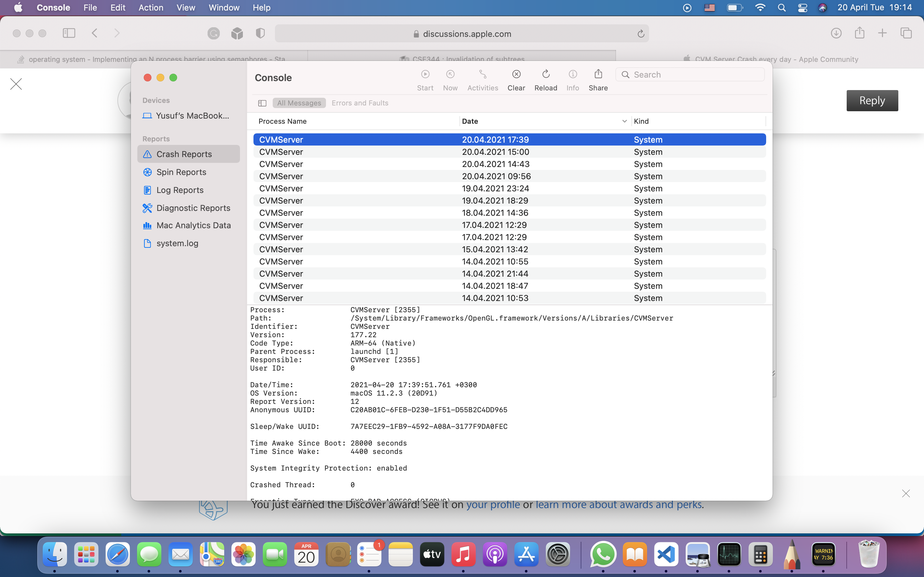Click the 'your profile' link
Image resolution: width=924 pixels, height=577 pixels.
493,505
